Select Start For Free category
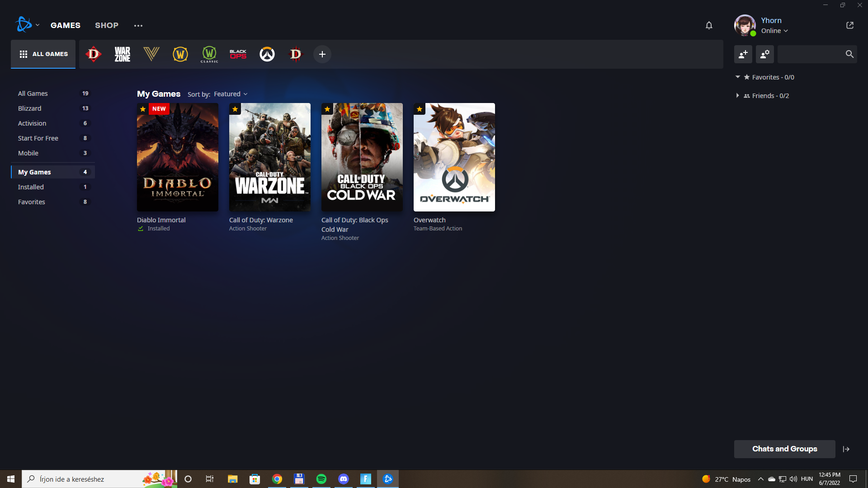Screen dimensions: 868x488 pos(53,138)
